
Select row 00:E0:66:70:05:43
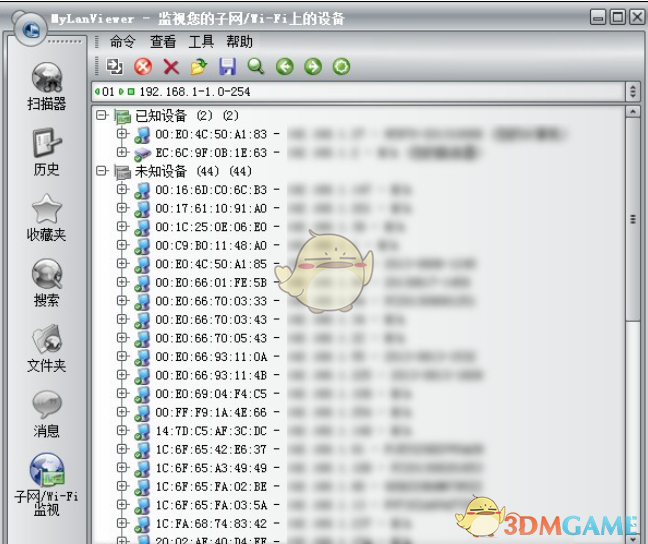211,338
